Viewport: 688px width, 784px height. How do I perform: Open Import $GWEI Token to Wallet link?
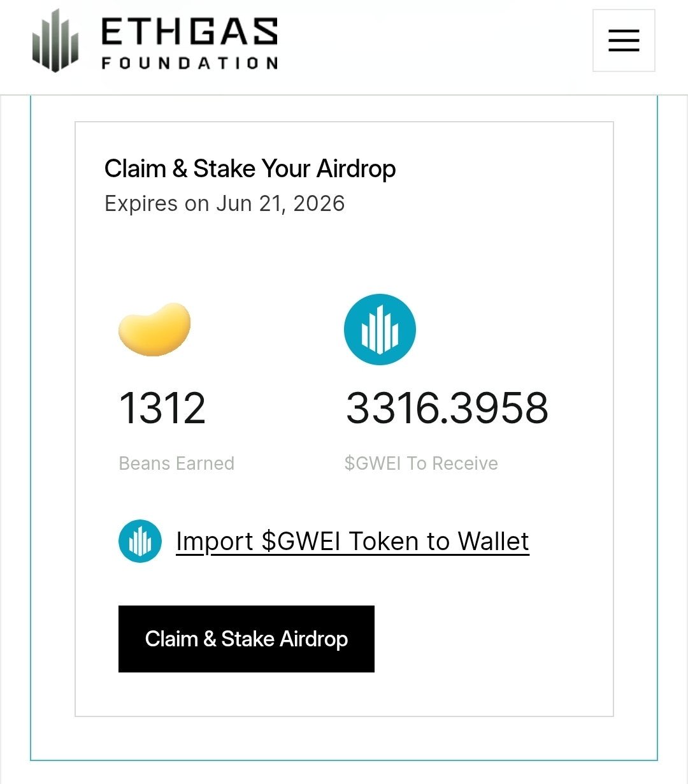pyautogui.click(x=352, y=542)
